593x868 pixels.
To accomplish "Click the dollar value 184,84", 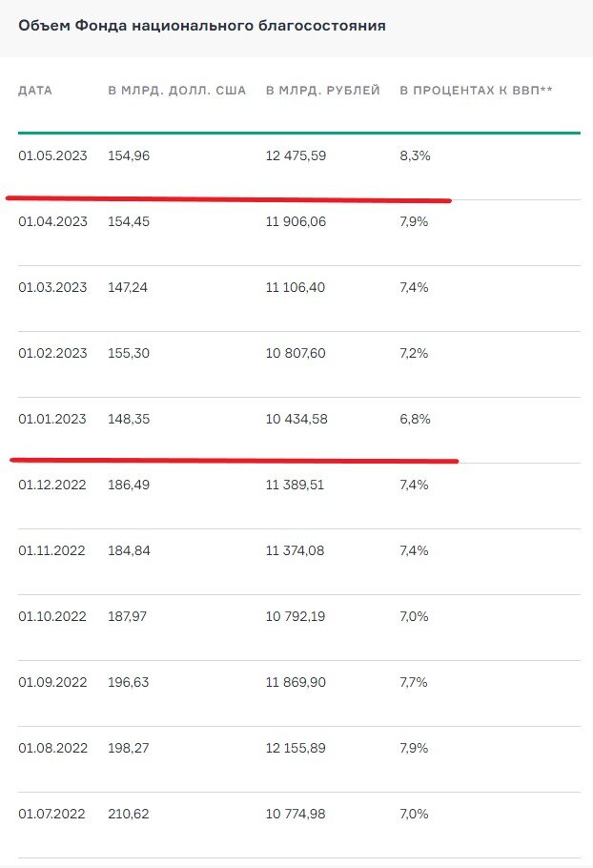I will (129, 550).
